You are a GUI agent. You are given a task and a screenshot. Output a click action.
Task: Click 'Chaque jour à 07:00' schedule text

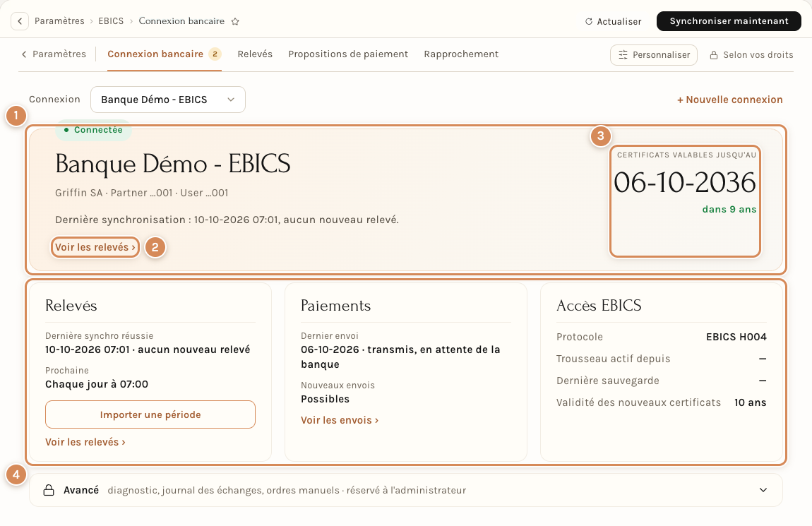coord(97,384)
